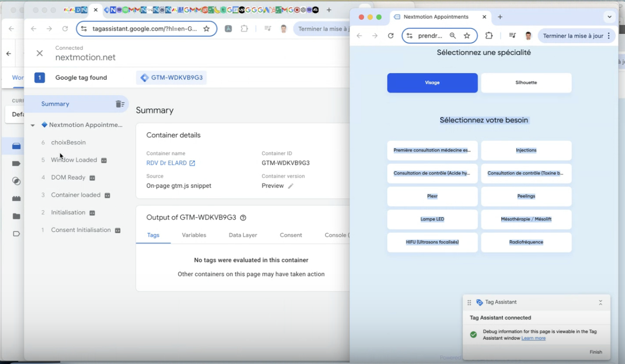Image resolution: width=625 pixels, height=364 pixels.
Task: Click the badge icon beside Consent Initialisation
Action: [x=118, y=230]
